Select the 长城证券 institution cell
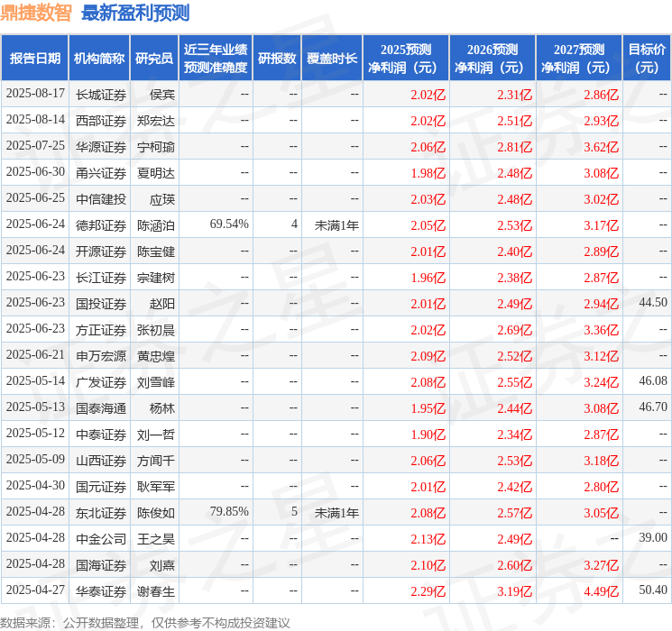 pyautogui.click(x=101, y=95)
